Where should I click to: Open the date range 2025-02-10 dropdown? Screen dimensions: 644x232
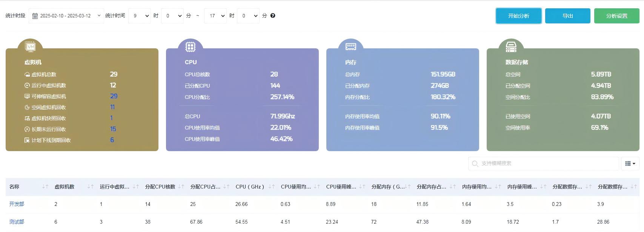click(66, 16)
